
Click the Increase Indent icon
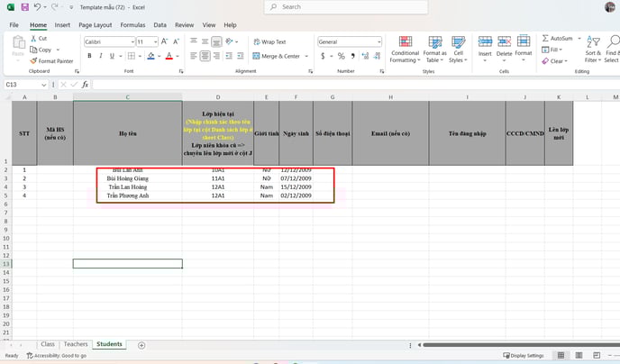tap(241, 56)
